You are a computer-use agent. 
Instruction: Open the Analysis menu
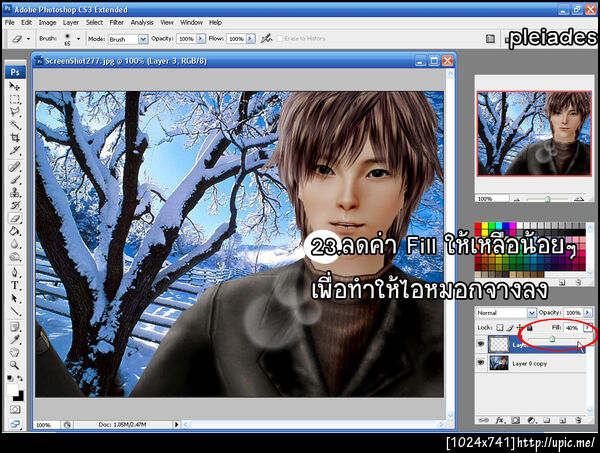(x=142, y=23)
